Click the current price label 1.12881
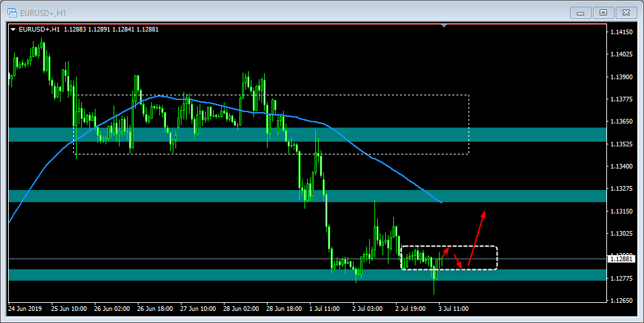Viewport: 644px width, 323px height. coord(620,259)
